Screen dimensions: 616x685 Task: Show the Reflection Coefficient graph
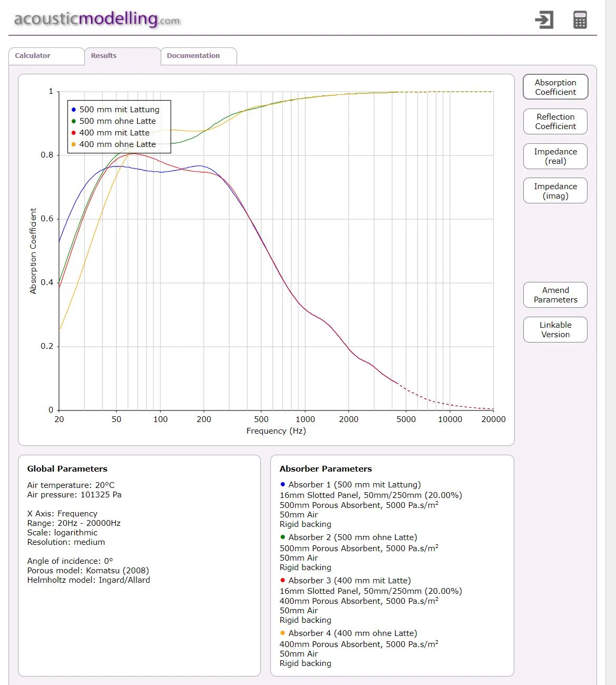point(555,122)
